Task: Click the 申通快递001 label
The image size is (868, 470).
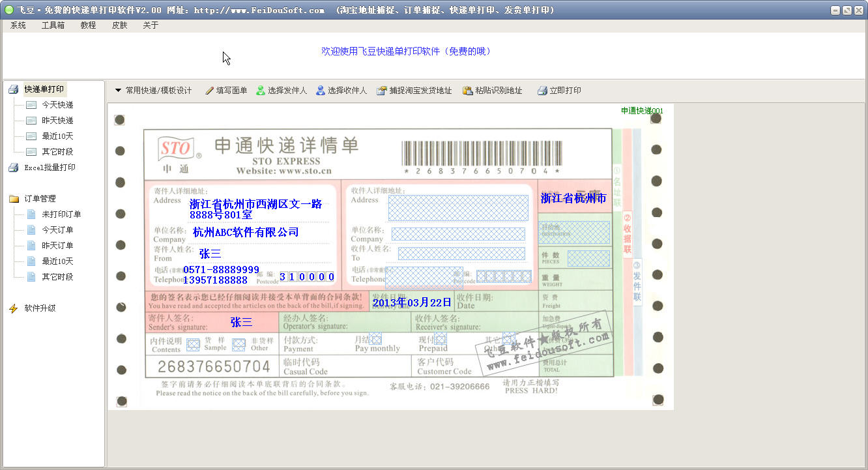Action: 642,111
